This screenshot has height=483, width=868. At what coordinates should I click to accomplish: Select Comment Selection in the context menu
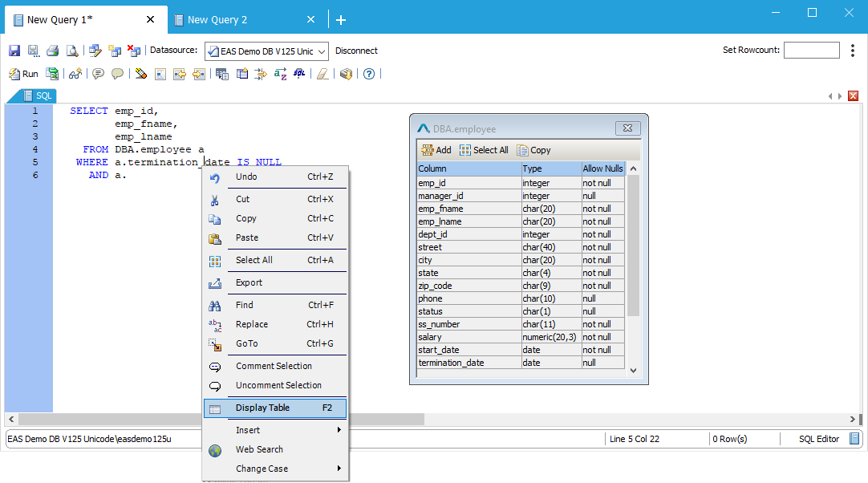pos(274,366)
